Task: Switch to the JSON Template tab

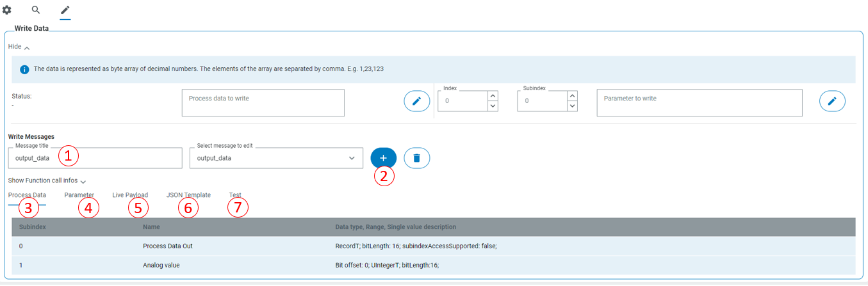Action: 188,195
